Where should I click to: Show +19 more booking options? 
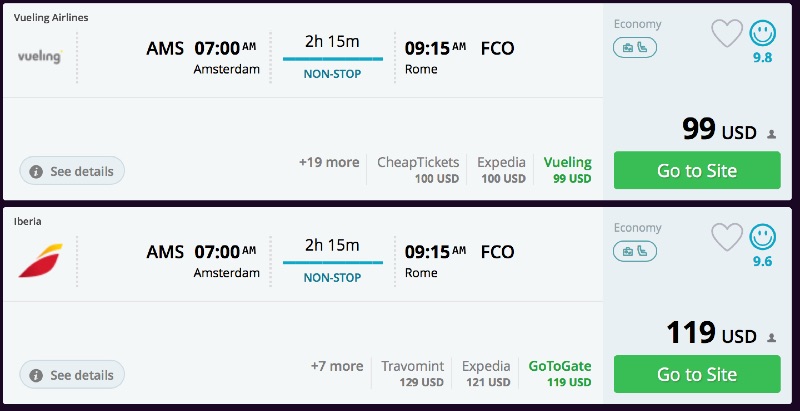328,162
